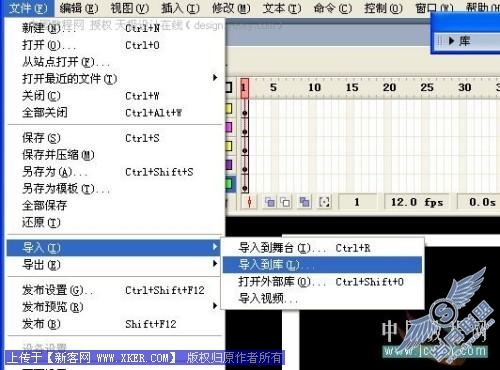Viewport: 500px width, 370px height.
Task: Click current frame number field
Action: pos(357,202)
